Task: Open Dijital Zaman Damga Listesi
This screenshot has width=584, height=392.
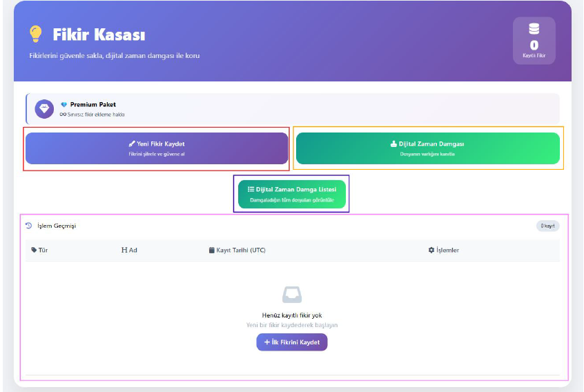Action: pos(292,194)
